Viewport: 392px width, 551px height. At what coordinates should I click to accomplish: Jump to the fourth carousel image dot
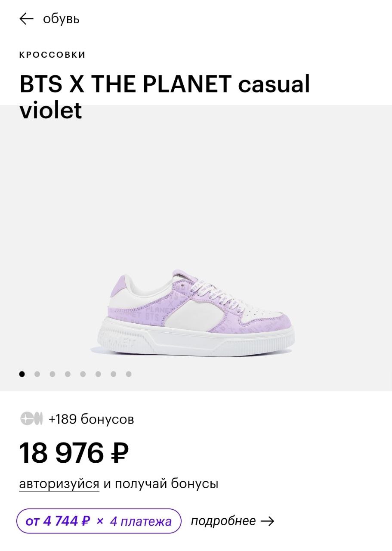point(68,374)
